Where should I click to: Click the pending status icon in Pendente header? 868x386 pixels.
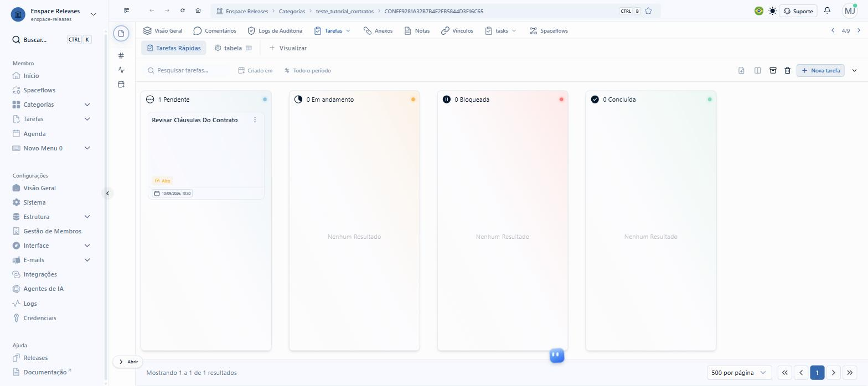[150, 100]
